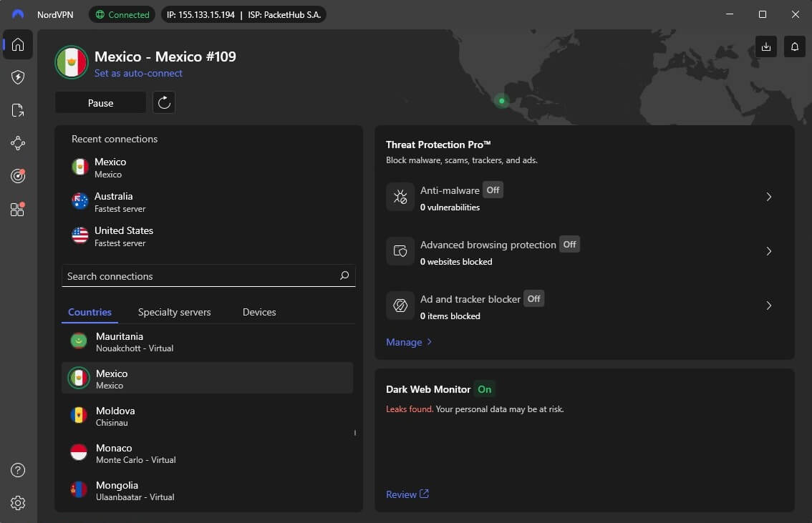The image size is (812, 523).
Task: Click the reconnect circular arrow icon
Action: pos(164,102)
